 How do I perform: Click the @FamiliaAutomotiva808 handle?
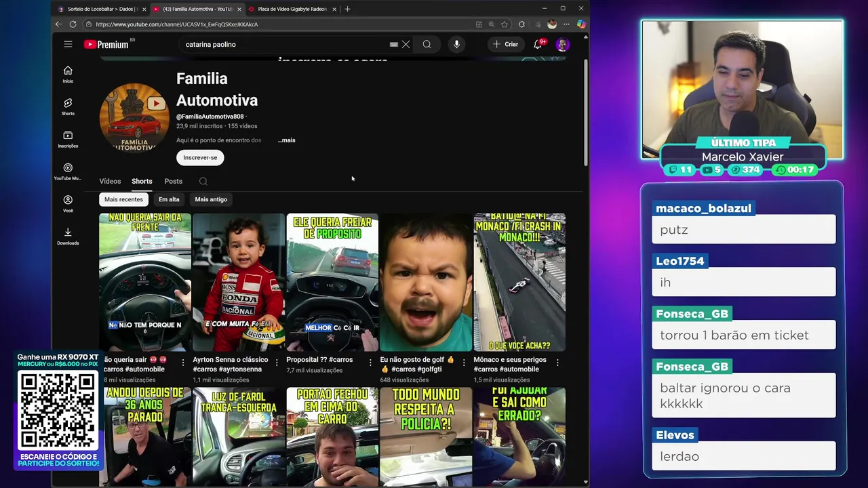pyautogui.click(x=210, y=117)
